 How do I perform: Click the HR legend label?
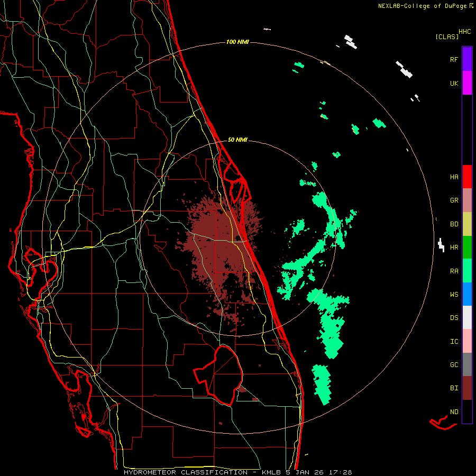(454, 248)
